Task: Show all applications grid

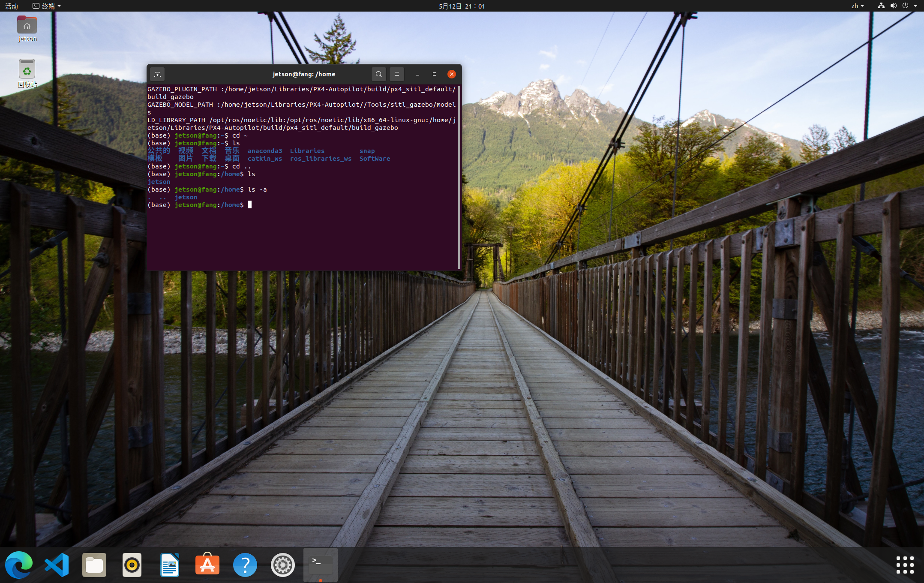Action: (905, 565)
